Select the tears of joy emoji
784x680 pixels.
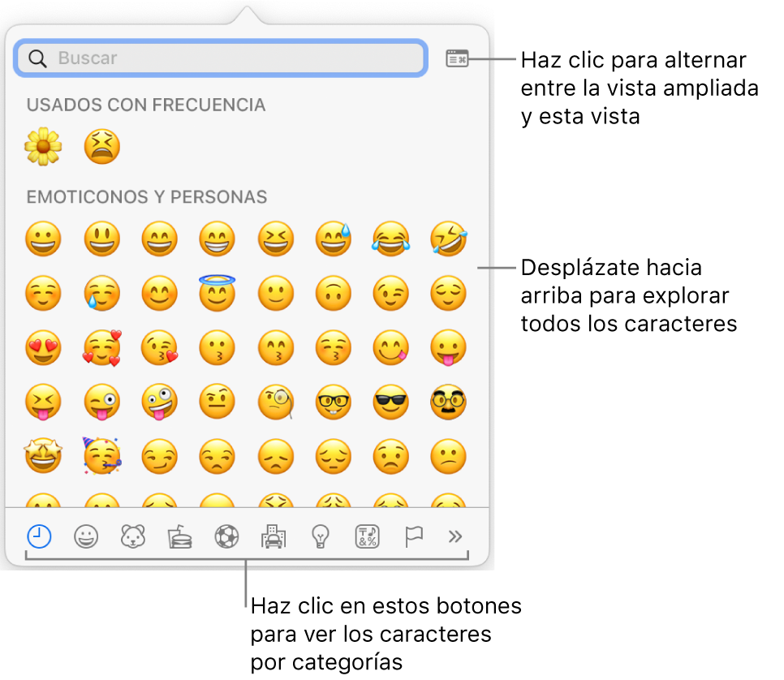coord(391,239)
